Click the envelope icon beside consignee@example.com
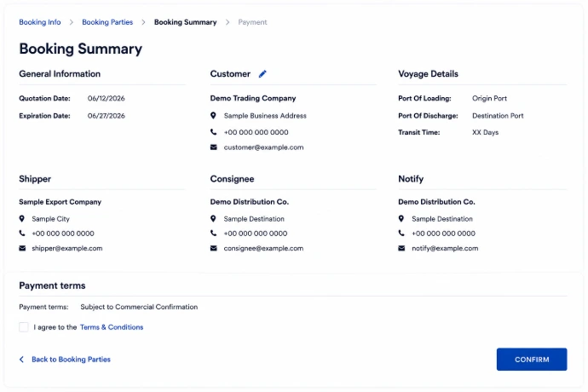The image size is (588, 392). click(213, 248)
